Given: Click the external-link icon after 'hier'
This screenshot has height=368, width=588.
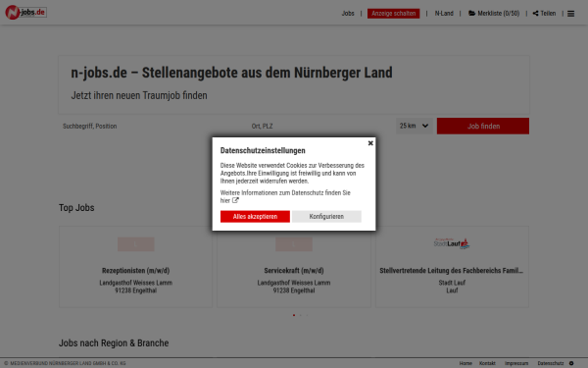Looking at the screenshot, I should pos(235,200).
